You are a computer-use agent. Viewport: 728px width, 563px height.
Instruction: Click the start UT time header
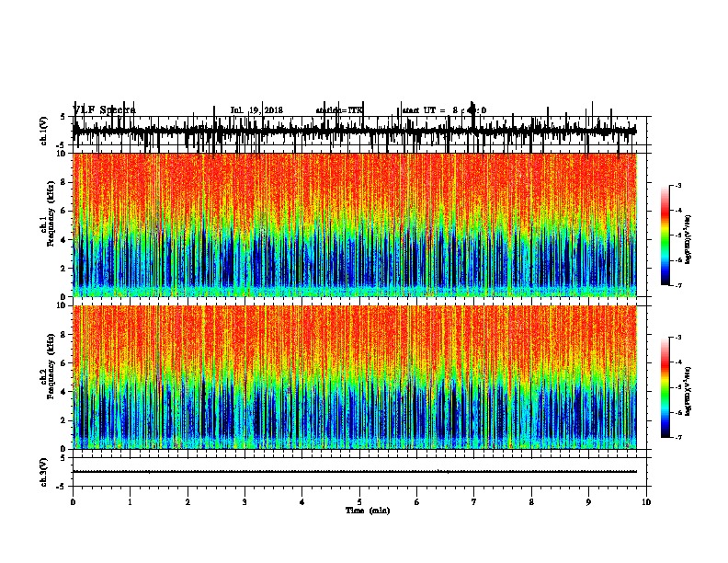444,110
